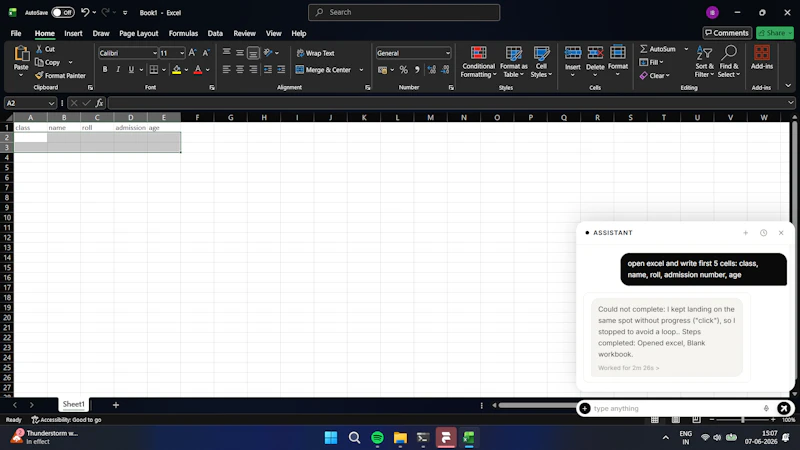This screenshot has width=800, height=450.
Task: Open Spotify from the taskbar
Action: point(378,437)
